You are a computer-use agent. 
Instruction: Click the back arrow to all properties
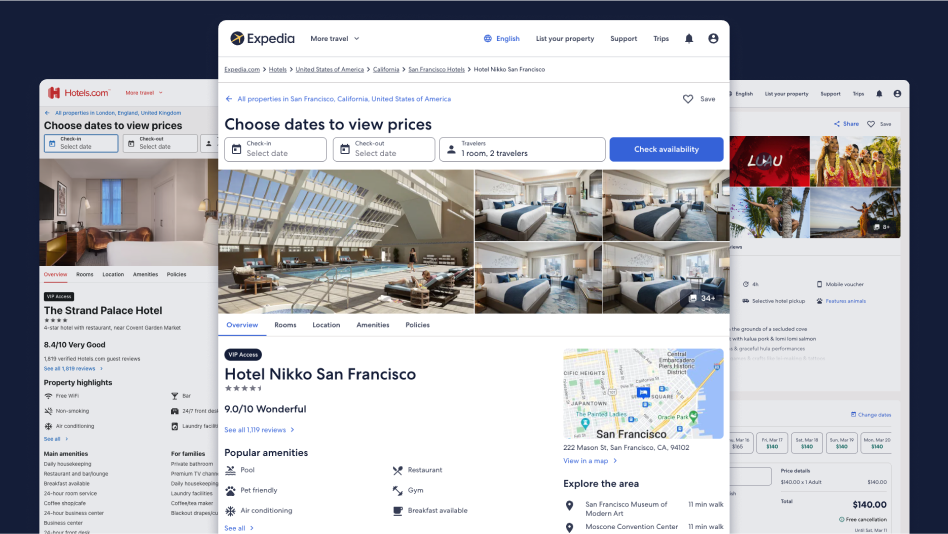pyautogui.click(x=229, y=99)
